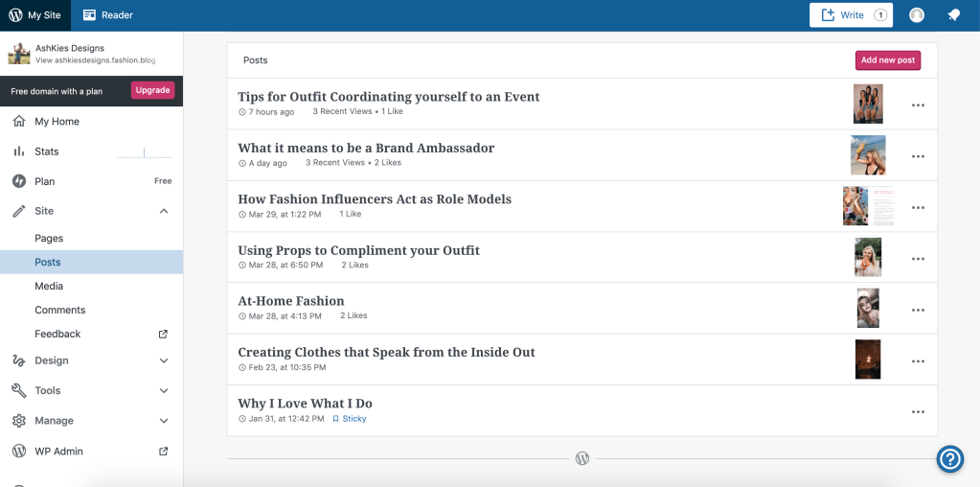Click the Write button in header

point(851,15)
